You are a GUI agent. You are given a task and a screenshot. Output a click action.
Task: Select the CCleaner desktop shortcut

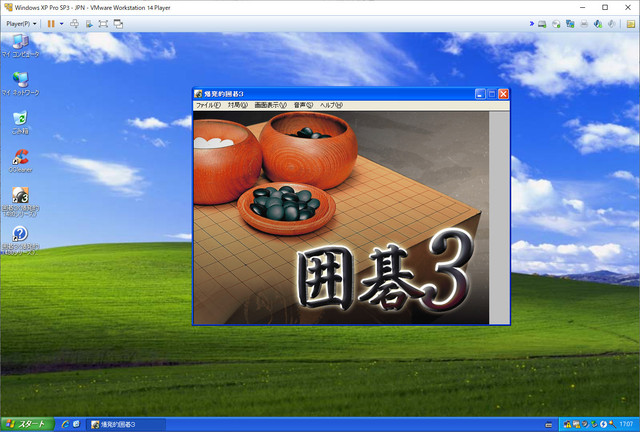tap(20, 160)
